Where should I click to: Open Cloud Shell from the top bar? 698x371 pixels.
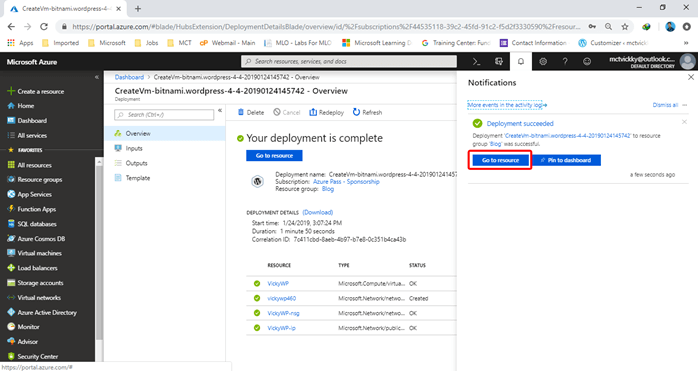pyautogui.click(x=476, y=61)
